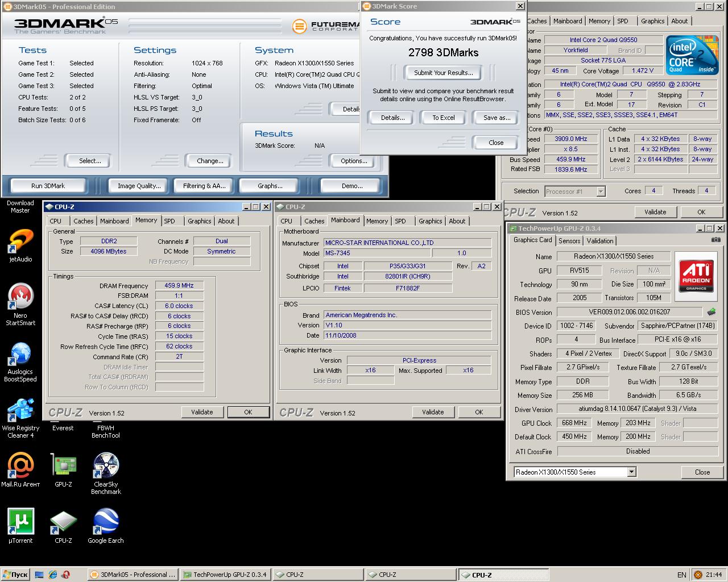Click Run 3DMark button
Viewport: 728px width, 582px height.
(48, 186)
